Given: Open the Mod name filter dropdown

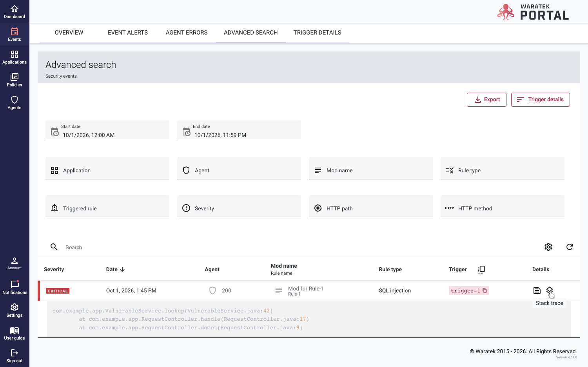Looking at the screenshot, I should (371, 168).
